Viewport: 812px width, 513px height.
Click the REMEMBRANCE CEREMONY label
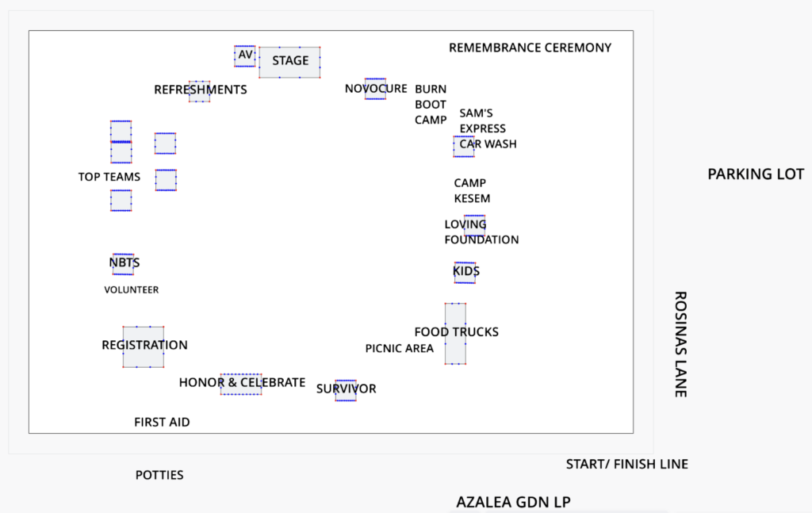pyautogui.click(x=530, y=48)
